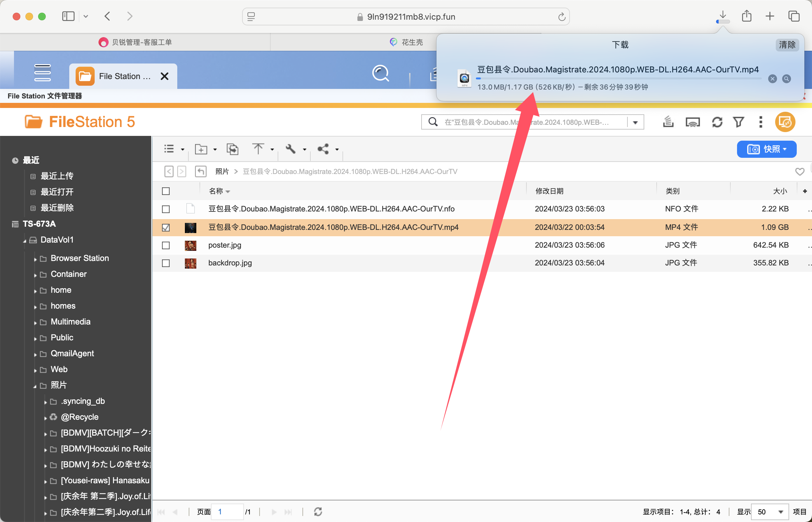The image size is (812, 522).
Task: Switch to the 花生壳 browser tab
Action: coord(406,42)
